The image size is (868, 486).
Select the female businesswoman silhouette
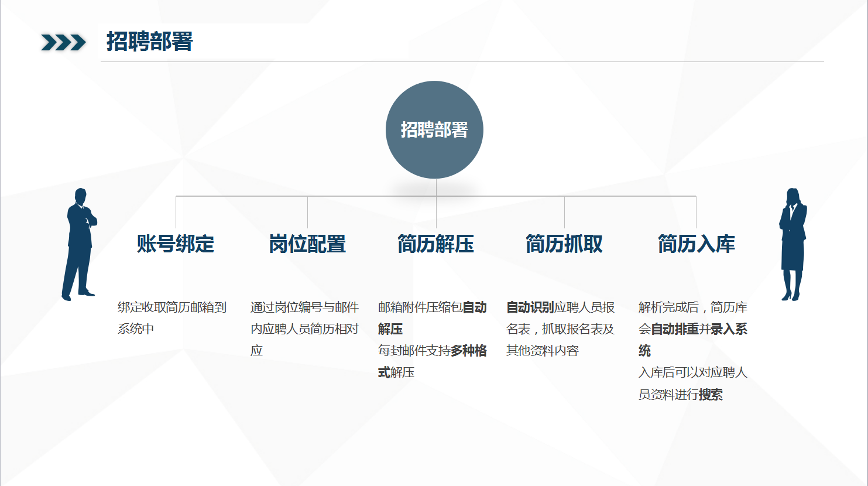click(x=792, y=244)
